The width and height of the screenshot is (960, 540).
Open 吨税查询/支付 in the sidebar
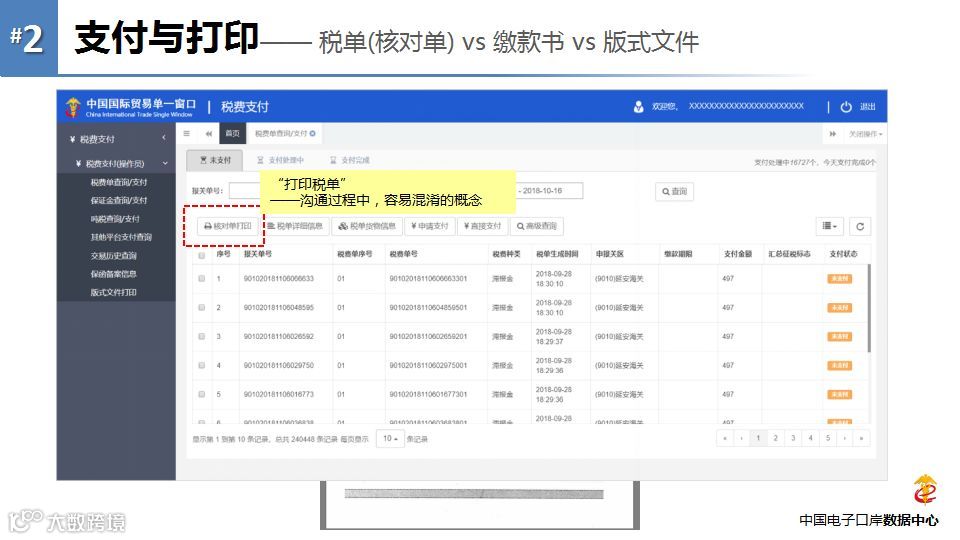click(x=115, y=219)
